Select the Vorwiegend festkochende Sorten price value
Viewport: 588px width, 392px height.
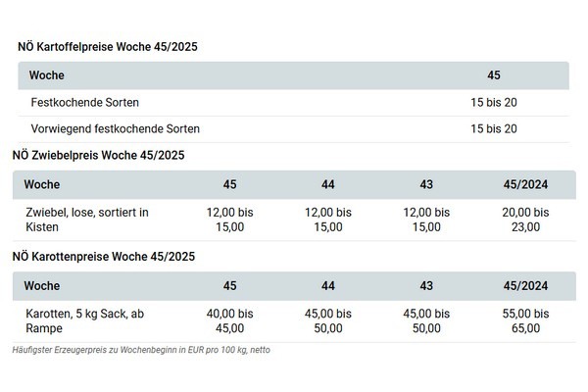coord(494,128)
